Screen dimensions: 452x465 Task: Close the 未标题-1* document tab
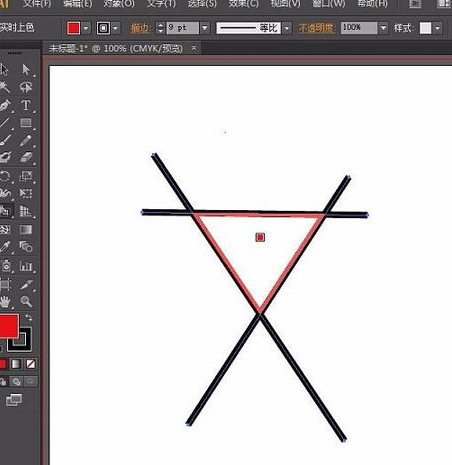pos(194,48)
